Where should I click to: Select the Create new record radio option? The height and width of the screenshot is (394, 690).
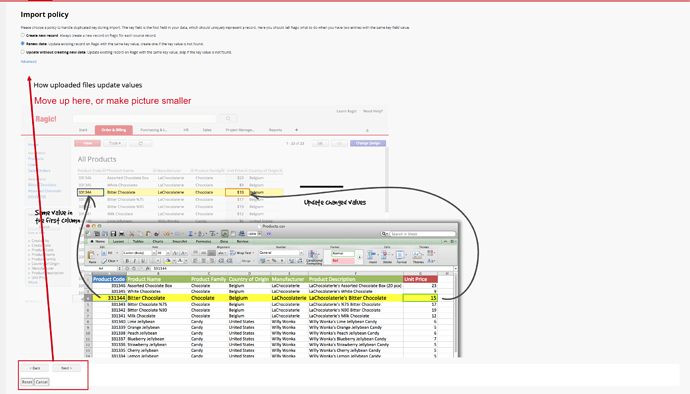(x=22, y=35)
